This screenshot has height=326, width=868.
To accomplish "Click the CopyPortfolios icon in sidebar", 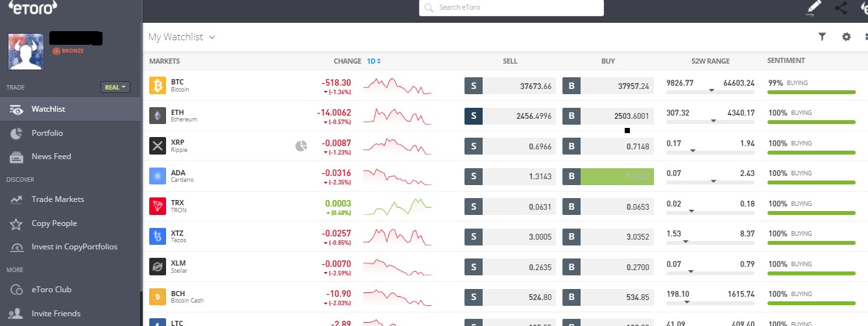I will point(17,247).
